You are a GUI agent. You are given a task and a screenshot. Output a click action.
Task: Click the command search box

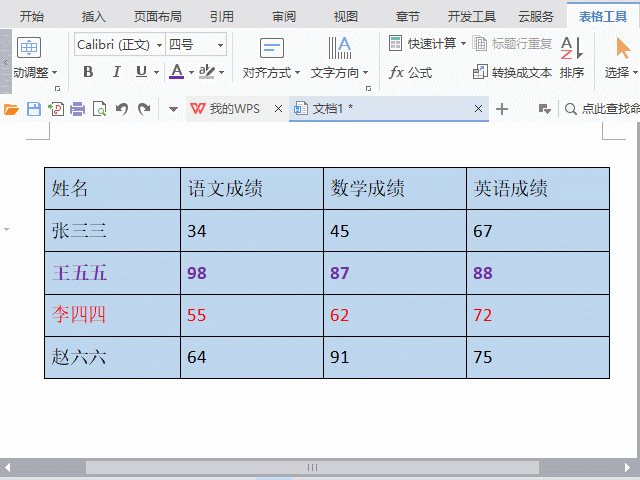(x=602, y=109)
